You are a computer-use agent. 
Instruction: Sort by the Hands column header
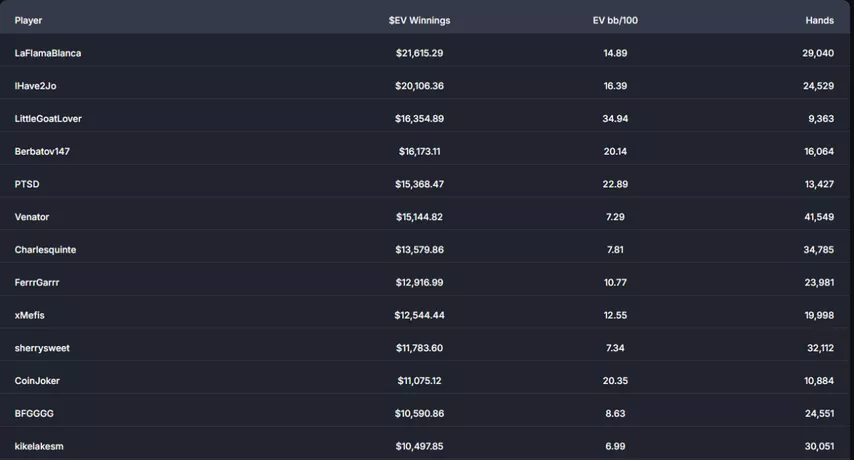pos(819,20)
